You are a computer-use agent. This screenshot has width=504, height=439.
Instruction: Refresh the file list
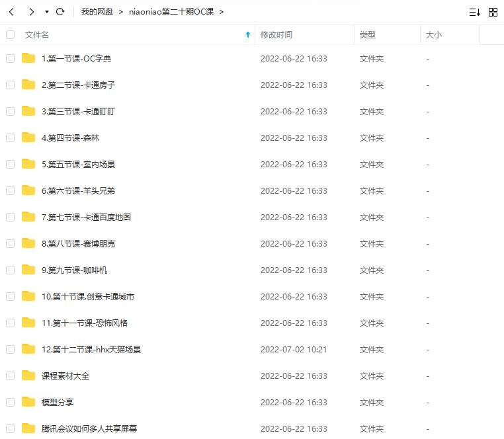click(x=60, y=12)
